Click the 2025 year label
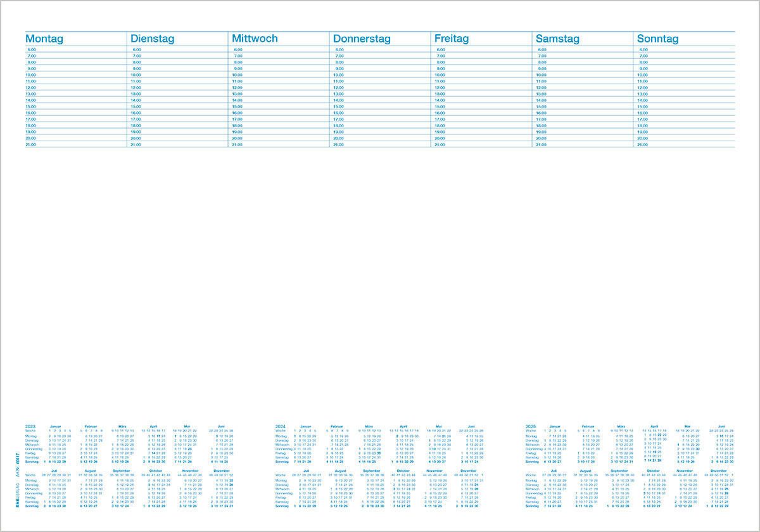Screen dimensions: 760x532 pyautogui.click(x=531, y=427)
